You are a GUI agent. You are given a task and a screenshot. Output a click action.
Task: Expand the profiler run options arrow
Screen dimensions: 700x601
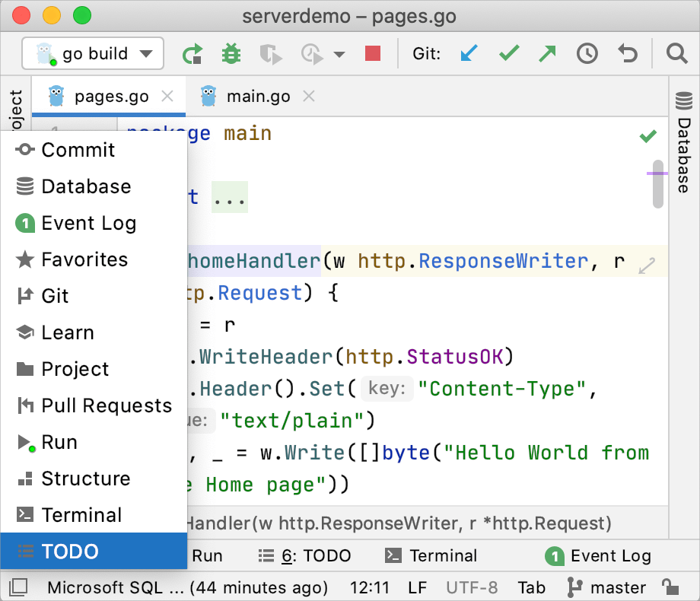(339, 55)
